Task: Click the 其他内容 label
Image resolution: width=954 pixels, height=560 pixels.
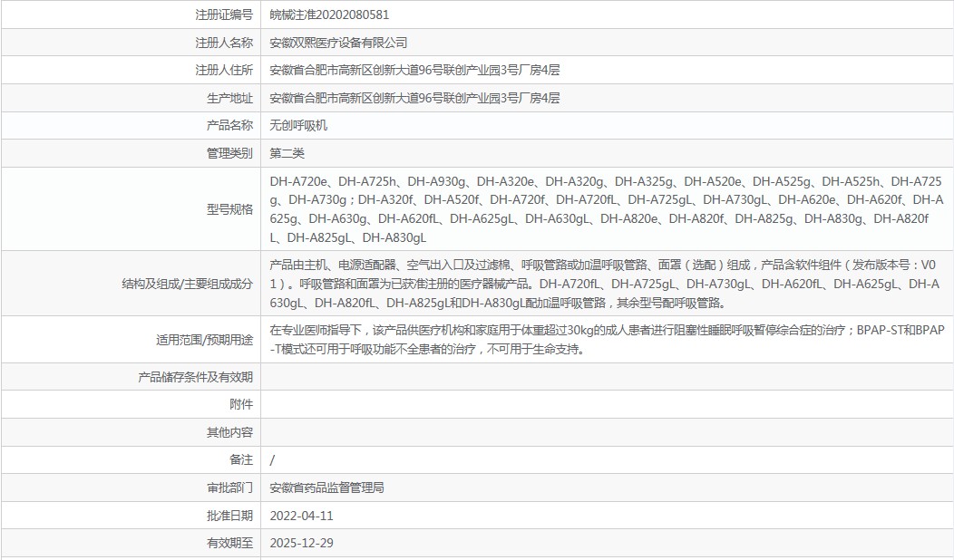Action: (229, 432)
